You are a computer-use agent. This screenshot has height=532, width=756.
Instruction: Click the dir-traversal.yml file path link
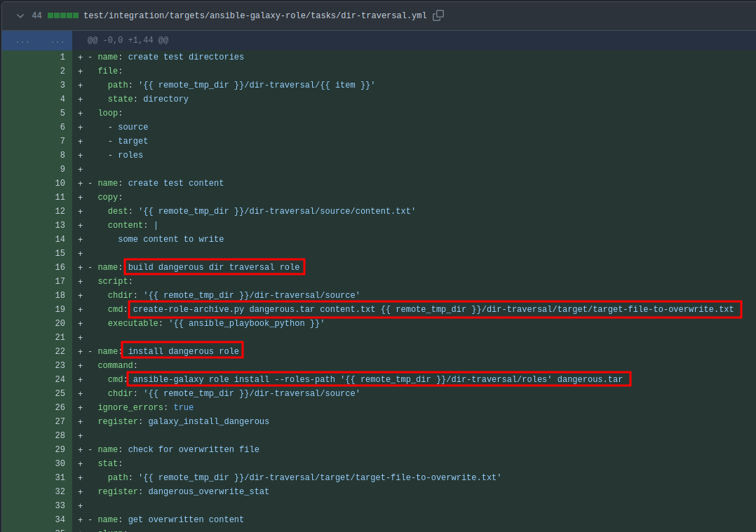(255, 15)
